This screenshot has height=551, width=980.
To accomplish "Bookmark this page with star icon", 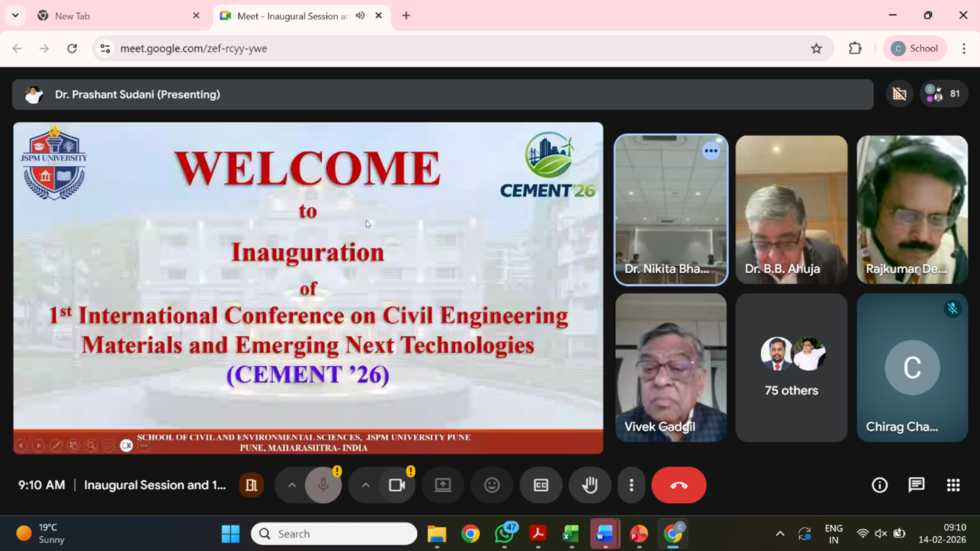I will tap(816, 49).
